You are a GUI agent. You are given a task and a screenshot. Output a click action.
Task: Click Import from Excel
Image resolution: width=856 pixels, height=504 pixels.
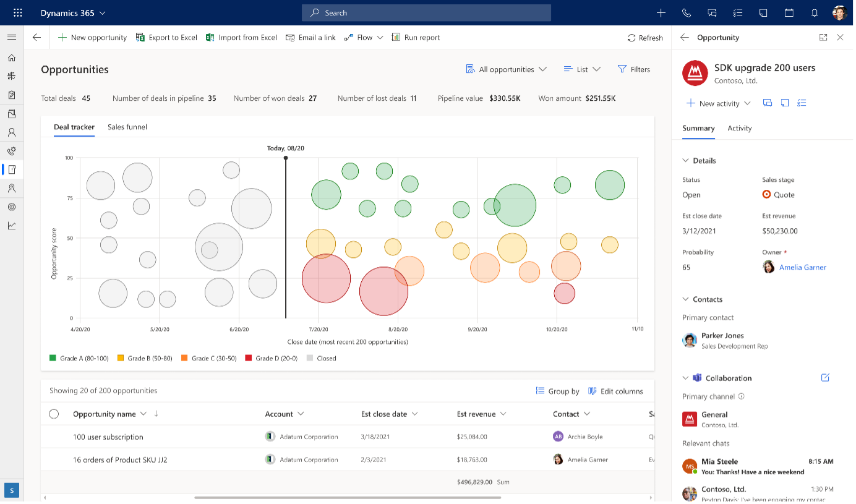coord(241,37)
